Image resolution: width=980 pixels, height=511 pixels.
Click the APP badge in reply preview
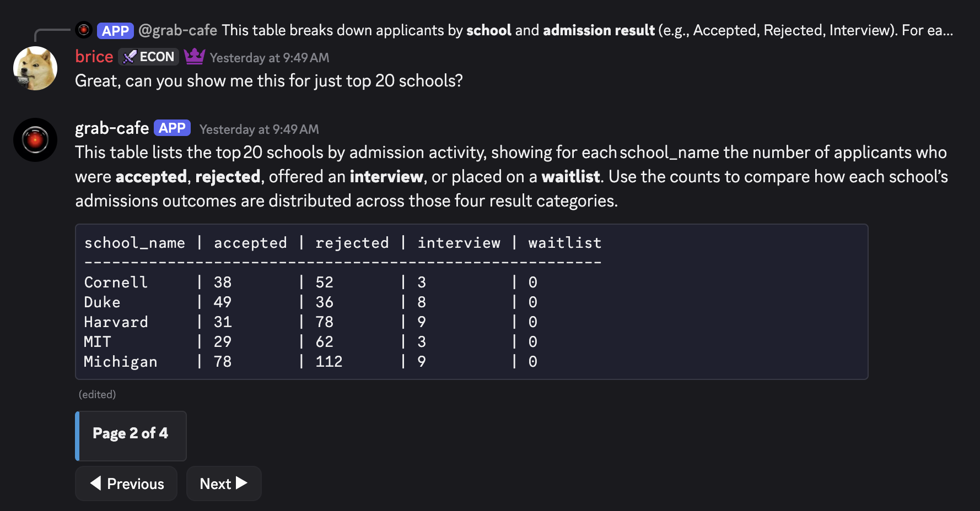point(115,31)
